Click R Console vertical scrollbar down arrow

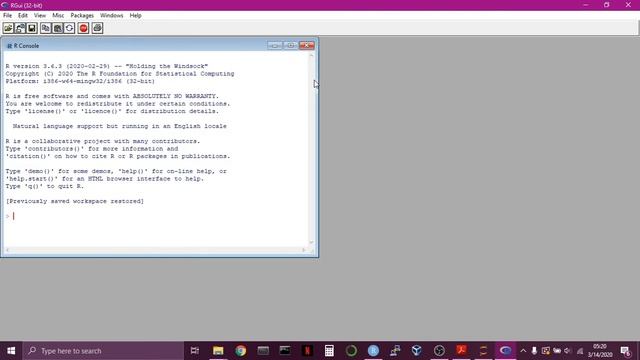click(311, 242)
